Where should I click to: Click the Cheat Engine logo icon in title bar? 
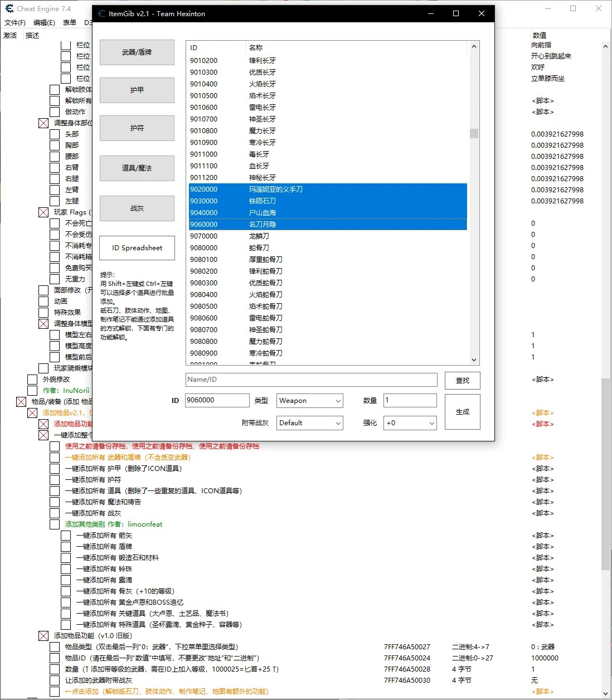click(9, 8)
